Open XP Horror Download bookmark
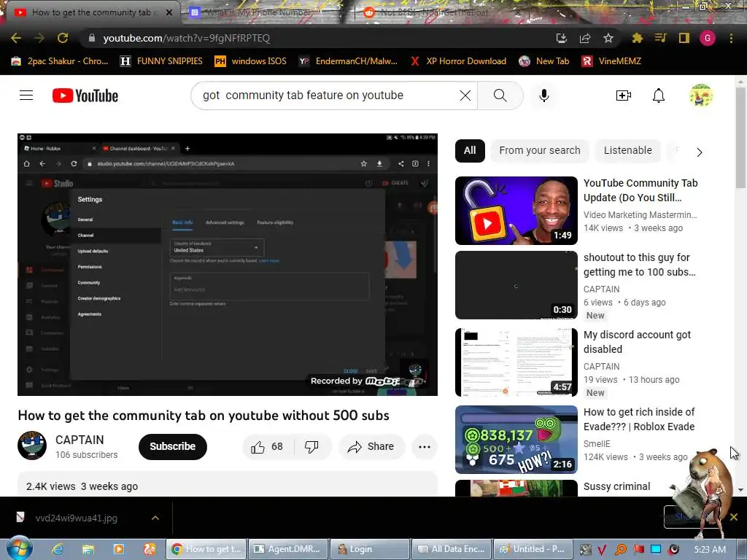The height and width of the screenshot is (560, 747). (458, 61)
